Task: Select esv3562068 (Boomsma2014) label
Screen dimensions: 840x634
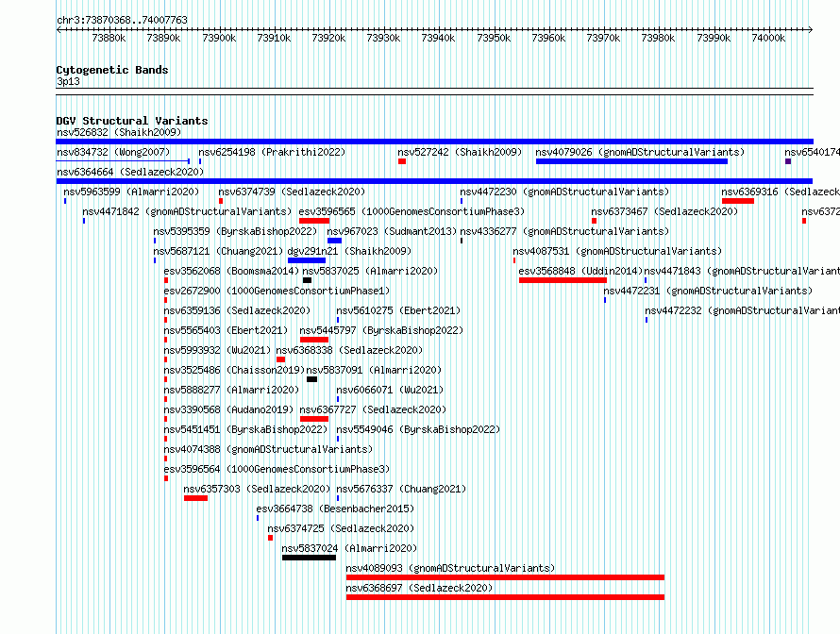Action: click(231, 271)
